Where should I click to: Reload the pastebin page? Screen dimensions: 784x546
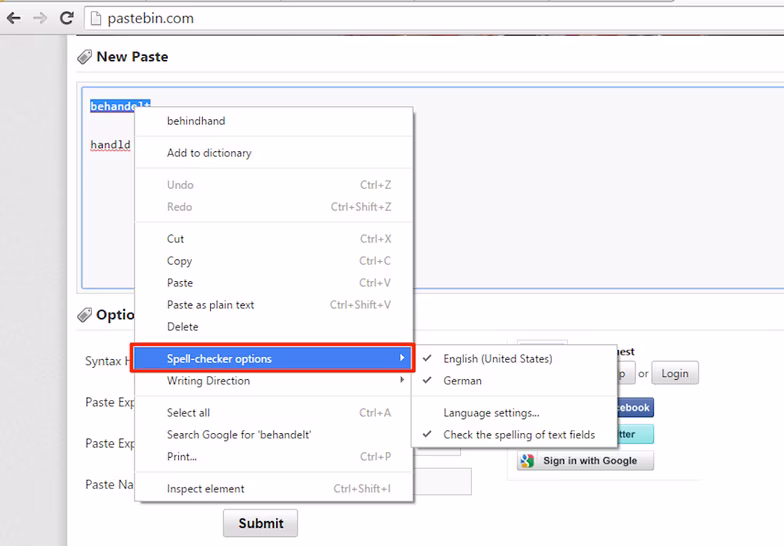66,18
